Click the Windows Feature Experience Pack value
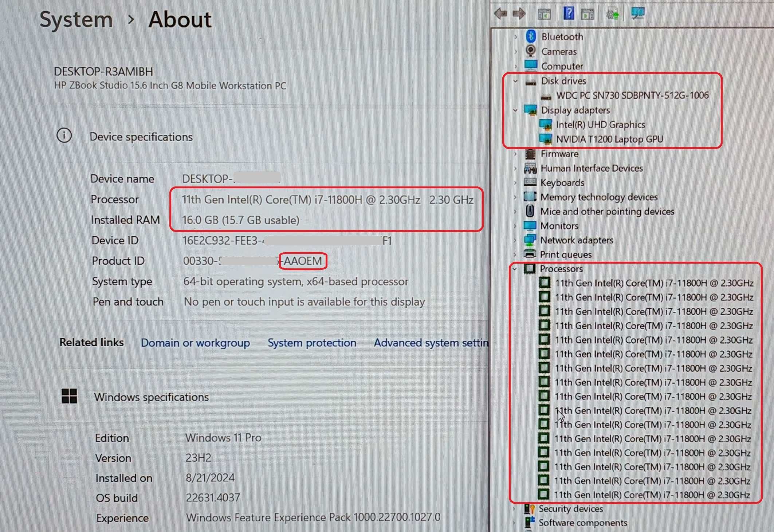The width and height of the screenshot is (774, 532). (313, 517)
